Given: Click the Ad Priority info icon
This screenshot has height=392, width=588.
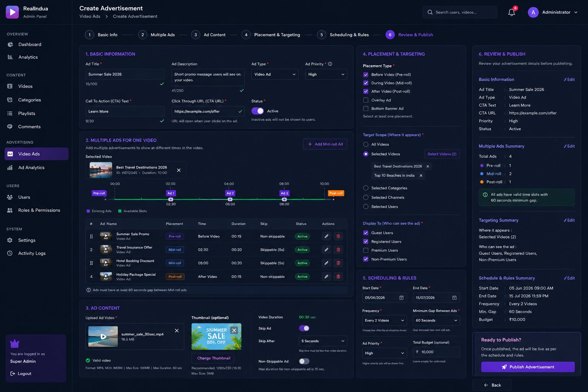Looking at the screenshot, I should [x=330, y=64].
